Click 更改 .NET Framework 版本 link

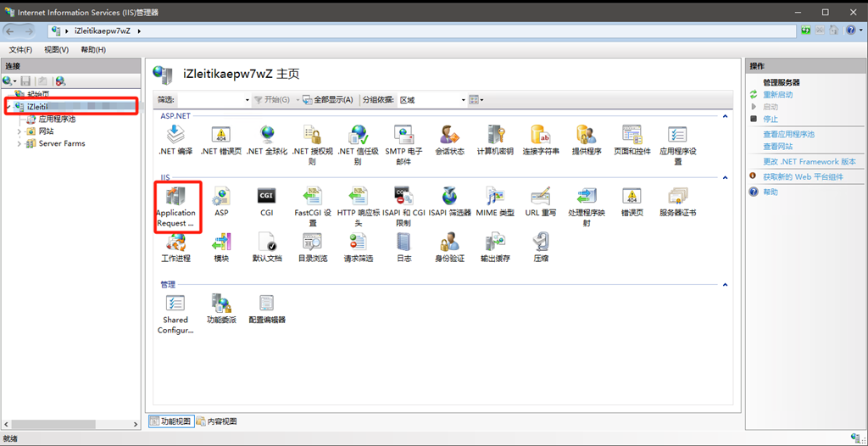(810, 162)
